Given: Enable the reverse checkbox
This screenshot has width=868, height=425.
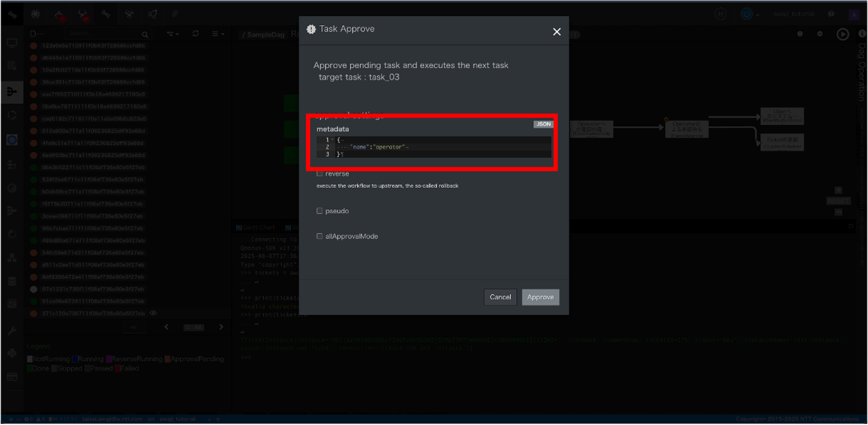Looking at the screenshot, I should point(320,174).
